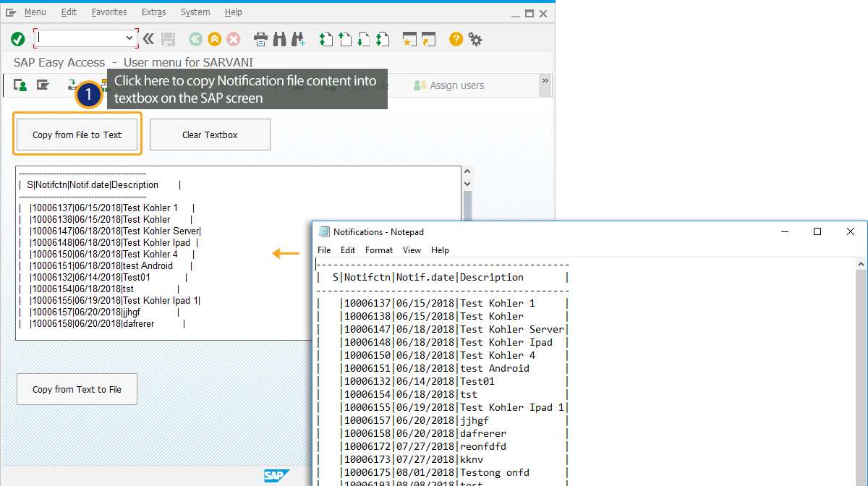This screenshot has width=868, height=486.
Task: Click the Clear Textbox button
Action: (x=210, y=135)
